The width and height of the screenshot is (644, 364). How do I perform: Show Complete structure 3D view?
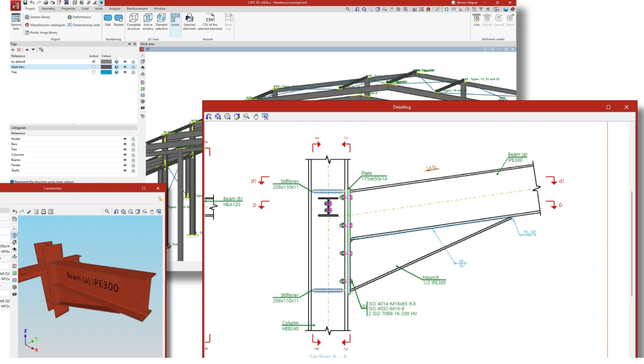coord(134,22)
